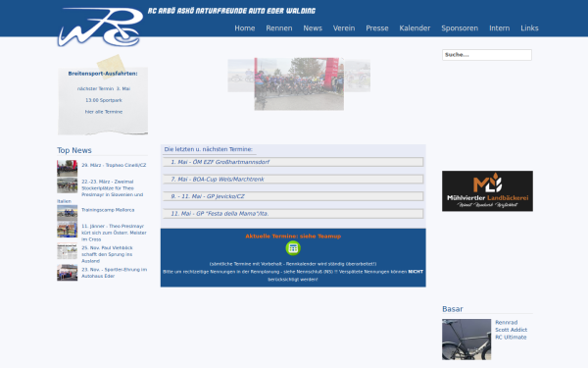The height and width of the screenshot is (368, 588).
Task: Open 'hier alle Termine' link on the note
Action: [104, 112]
